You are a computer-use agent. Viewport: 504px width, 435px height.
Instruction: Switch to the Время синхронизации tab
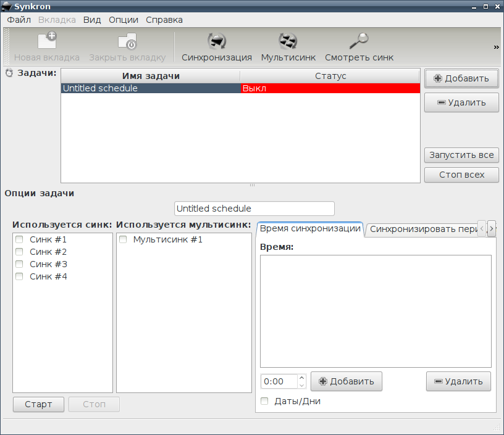click(x=310, y=228)
